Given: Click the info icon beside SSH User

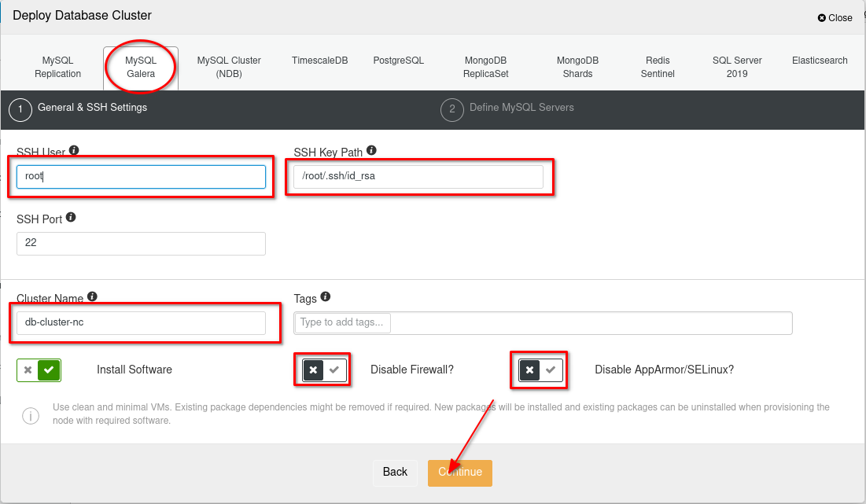Looking at the screenshot, I should click(x=74, y=150).
